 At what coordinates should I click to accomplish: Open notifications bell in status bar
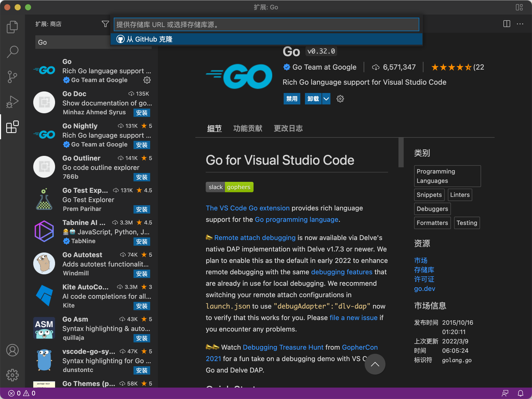click(x=521, y=393)
